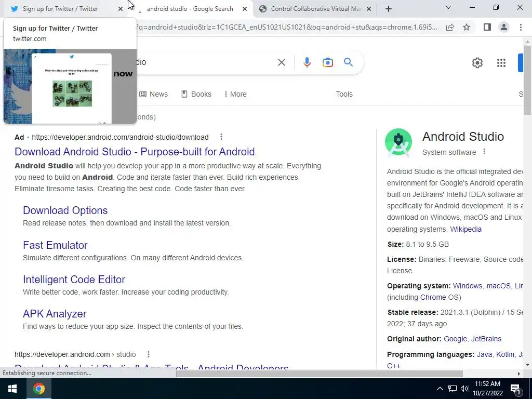Clear the Google search box text
The width and height of the screenshot is (532, 399).
(281, 62)
